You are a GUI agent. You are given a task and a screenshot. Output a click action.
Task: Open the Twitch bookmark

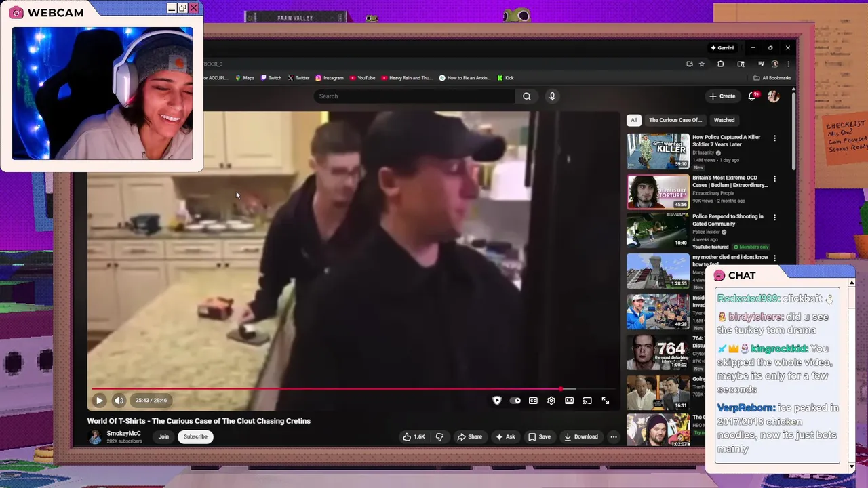[271, 78]
